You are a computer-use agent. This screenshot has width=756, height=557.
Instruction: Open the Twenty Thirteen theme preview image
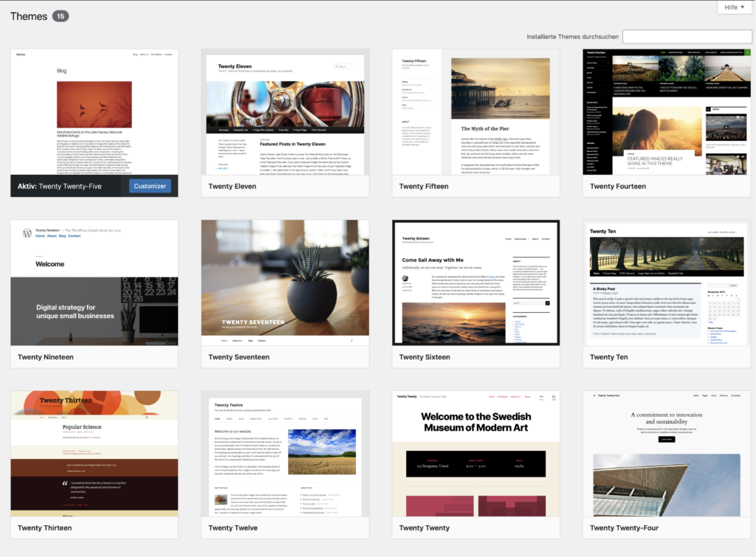94,454
